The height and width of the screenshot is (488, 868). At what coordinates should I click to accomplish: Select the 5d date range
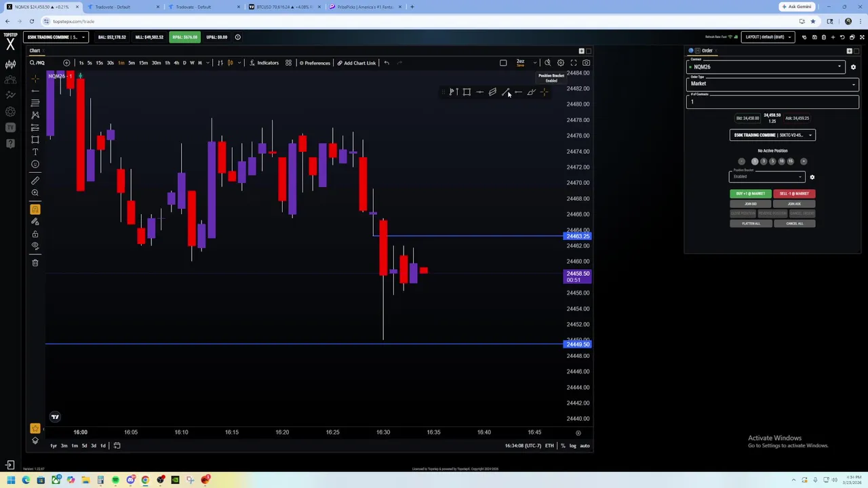coord(84,445)
